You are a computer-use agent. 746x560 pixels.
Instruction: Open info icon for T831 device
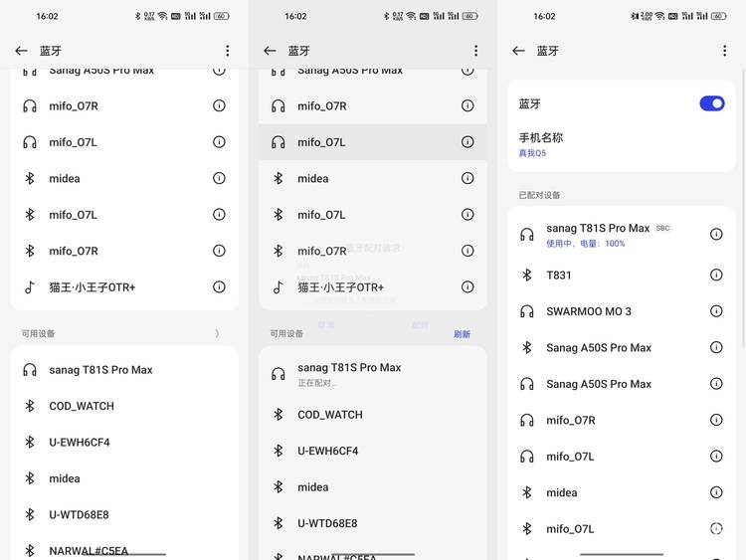[x=716, y=275]
